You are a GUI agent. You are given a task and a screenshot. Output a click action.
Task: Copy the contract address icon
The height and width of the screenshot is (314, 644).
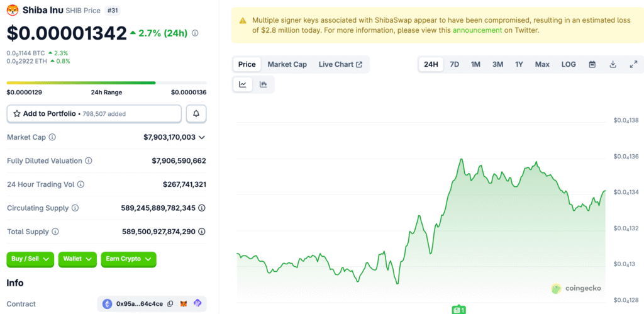(170, 304)
